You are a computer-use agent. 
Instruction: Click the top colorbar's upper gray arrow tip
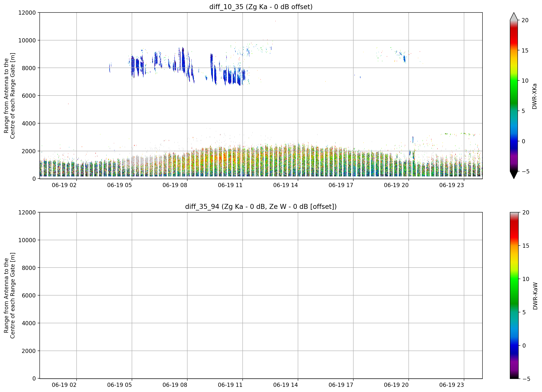tap(514, 16)
